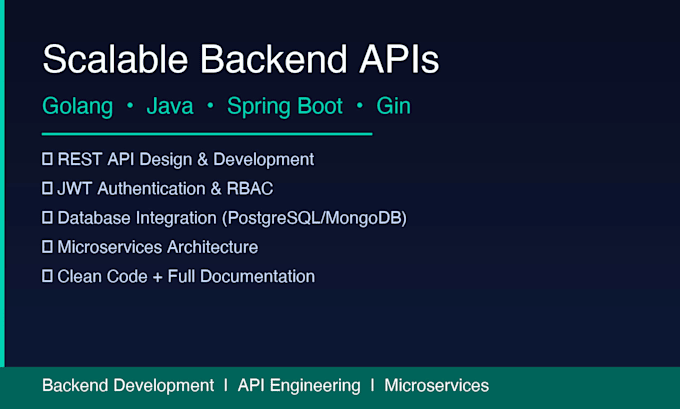Click the 'Scalable Backend APIs' heading
Screen dimensions: 680x409
pyautogui.click(x=241, y=59)
